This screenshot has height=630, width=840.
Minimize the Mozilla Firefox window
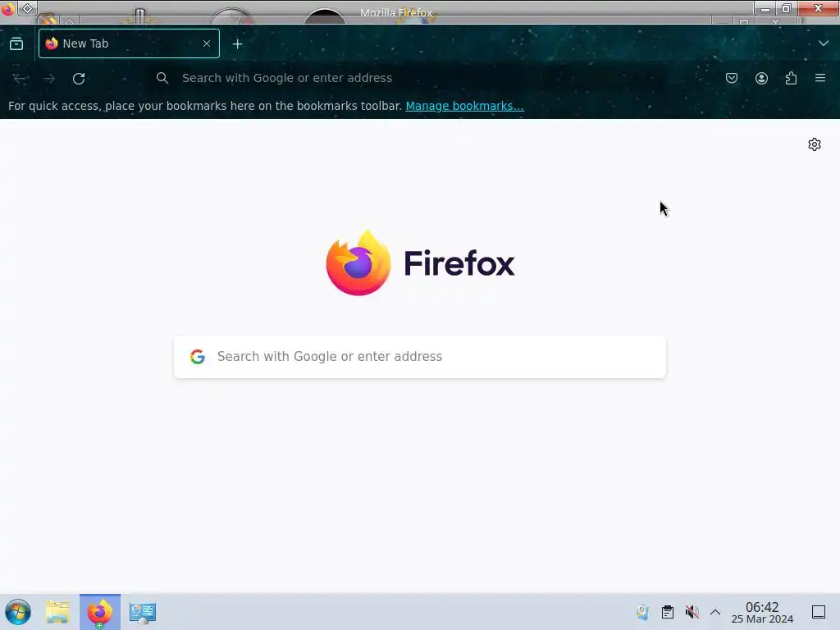[x=765, y=8]
